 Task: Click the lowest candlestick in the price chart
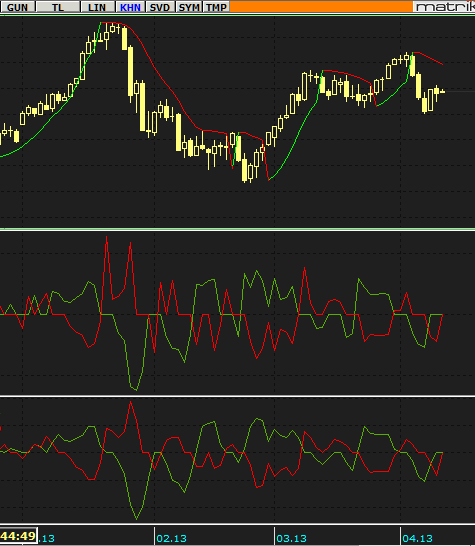244,169
